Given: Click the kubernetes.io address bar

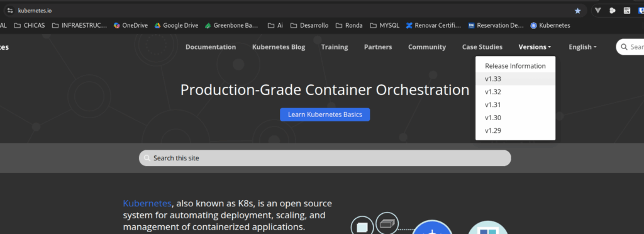Looking at the screenshot, I should 287,11.
